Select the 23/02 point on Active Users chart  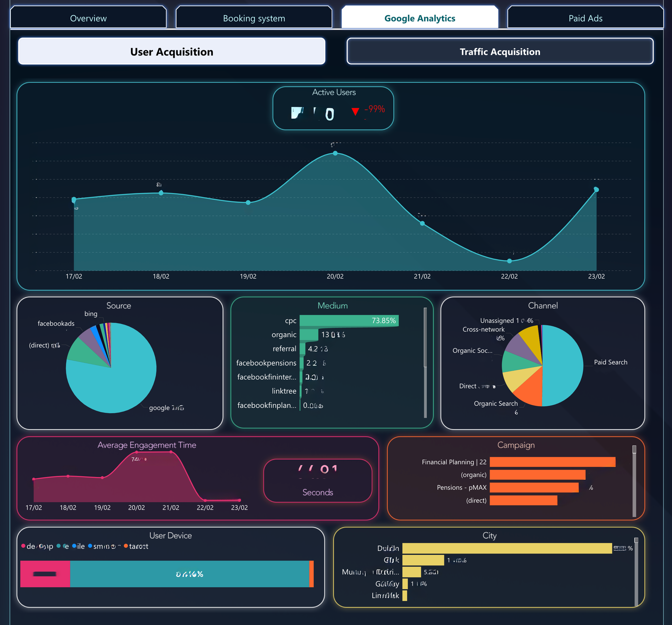point(596,190)
